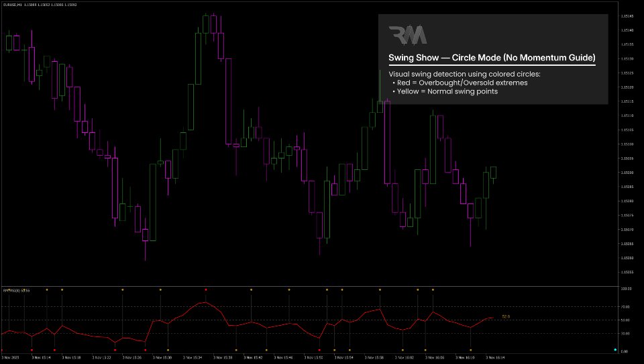Click the 30.00 RSI level label
The height and width of the screenshot is (364, 644).
pos(627,334)
